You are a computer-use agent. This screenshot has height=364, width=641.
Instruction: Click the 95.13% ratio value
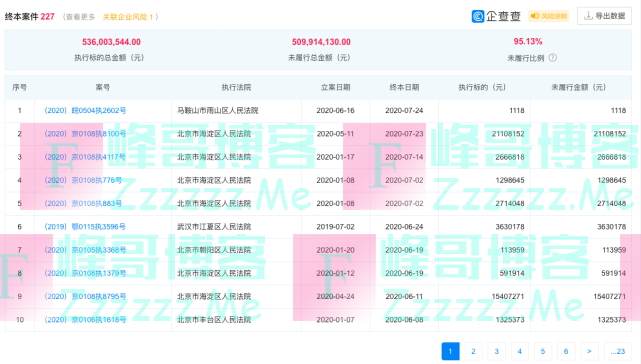coord(528,41)
